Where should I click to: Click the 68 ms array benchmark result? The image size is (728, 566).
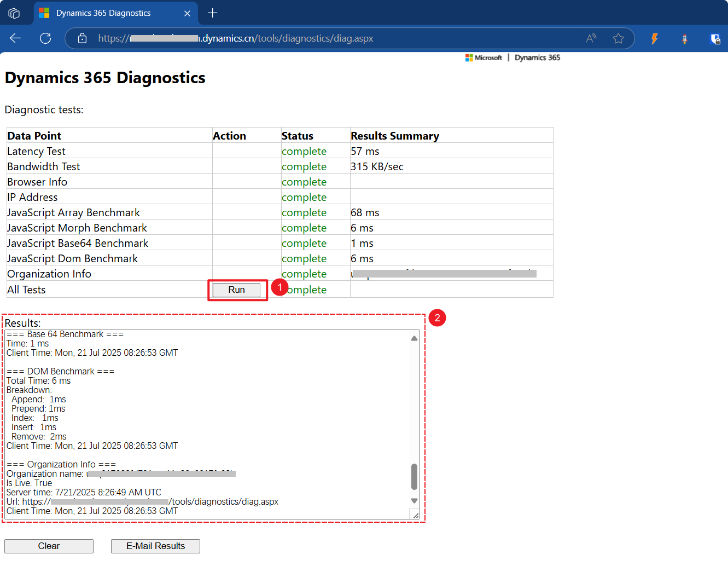365,212
